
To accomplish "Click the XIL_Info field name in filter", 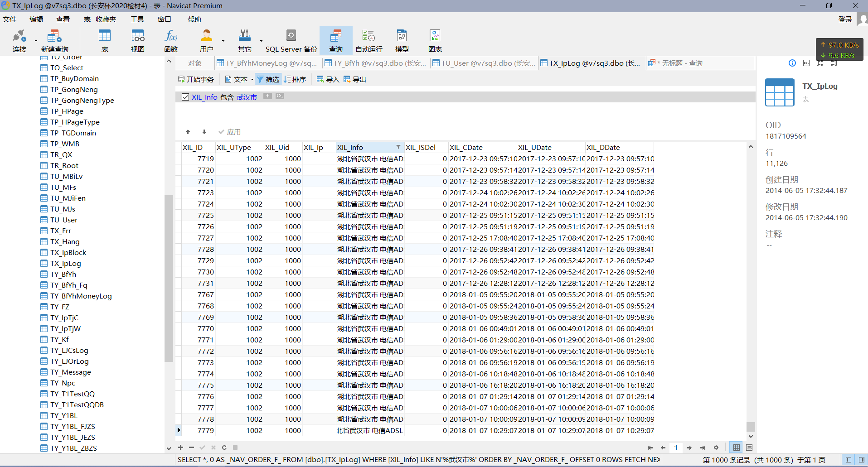I will [x=204, y=97].
